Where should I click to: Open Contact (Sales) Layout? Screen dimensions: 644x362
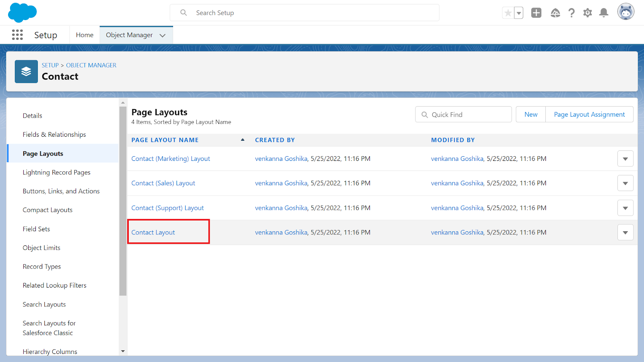coord(163,183)
